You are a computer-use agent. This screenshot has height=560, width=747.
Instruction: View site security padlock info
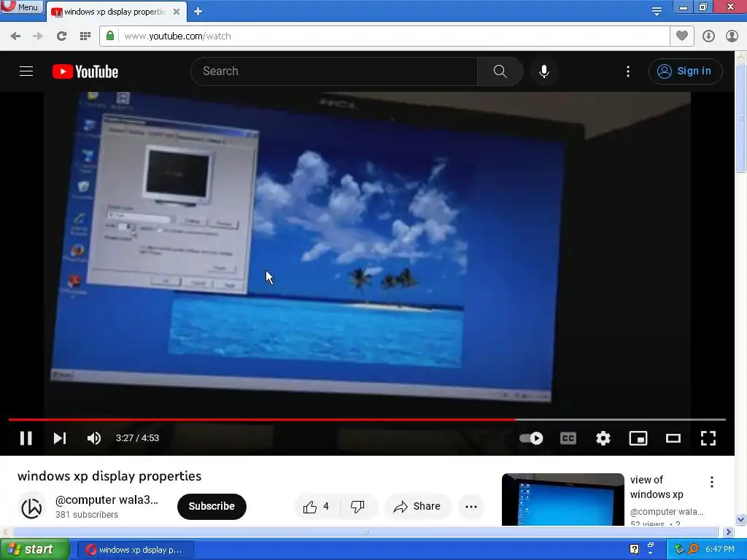pos(110,36)
